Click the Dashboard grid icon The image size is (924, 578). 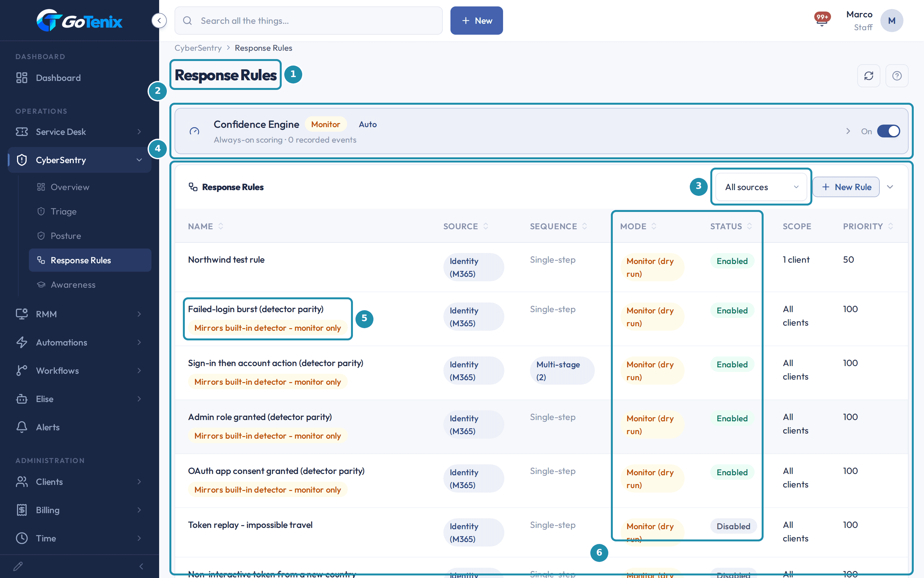(x=22, y=78)
